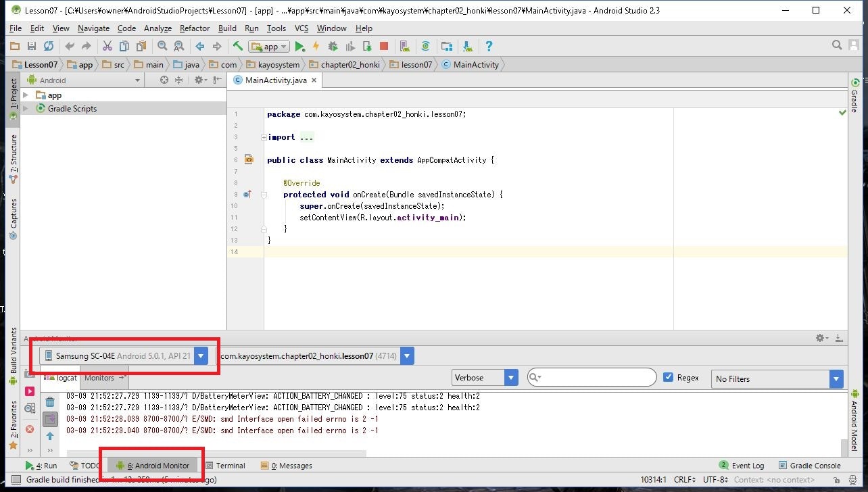Click the Clear logcat trash icon
Image resolution: width=868 pixels, height=492 pixels.
[50, 402]
